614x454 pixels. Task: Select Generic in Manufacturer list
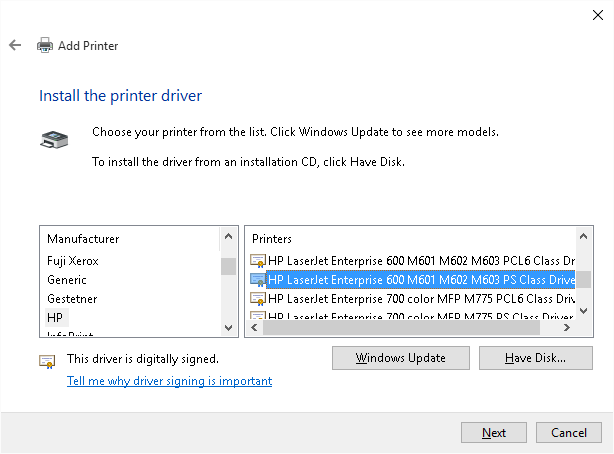[x=67, y=280]
